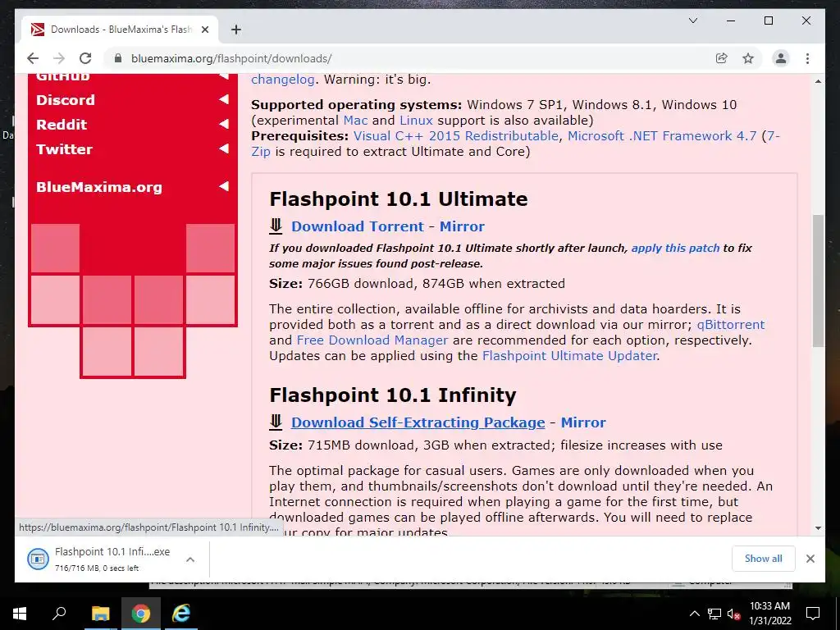Click the scrollbar up arrow
Screen dimensions: 840x630
(818, 81)
